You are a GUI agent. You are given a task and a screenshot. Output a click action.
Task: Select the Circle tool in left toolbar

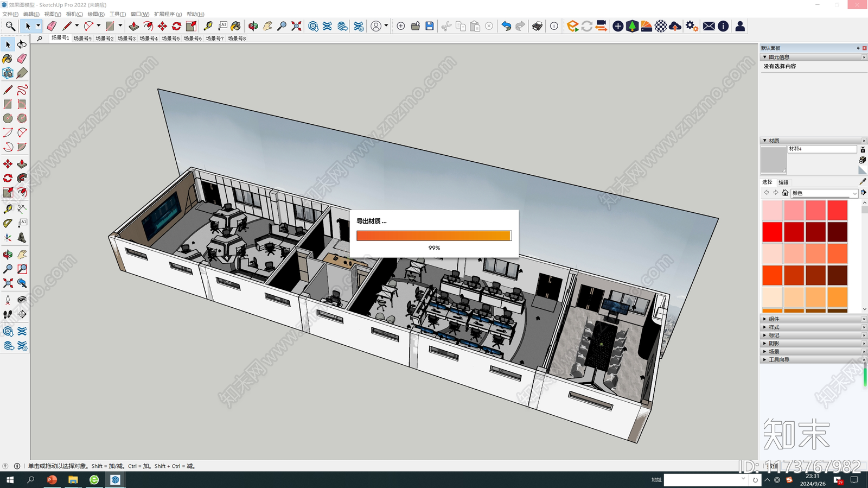pyautogui.click(x=8, y=118)
